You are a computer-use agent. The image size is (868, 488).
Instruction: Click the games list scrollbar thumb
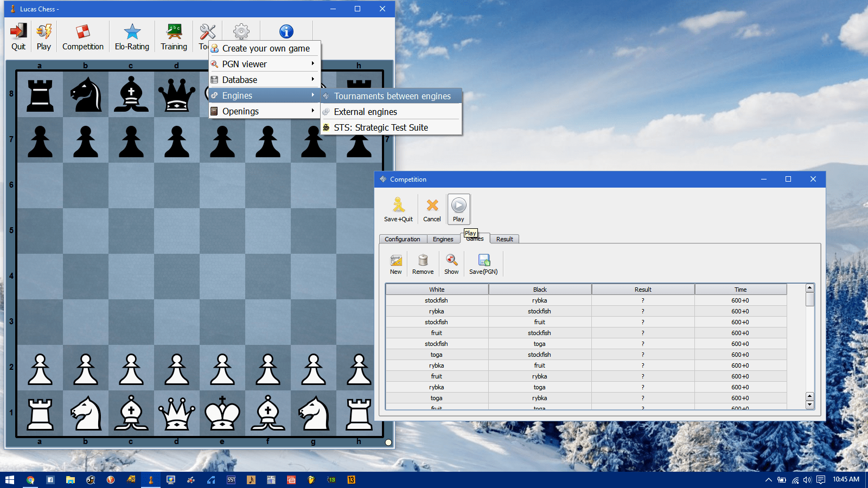pyautogui.click(x=809, y=299)
